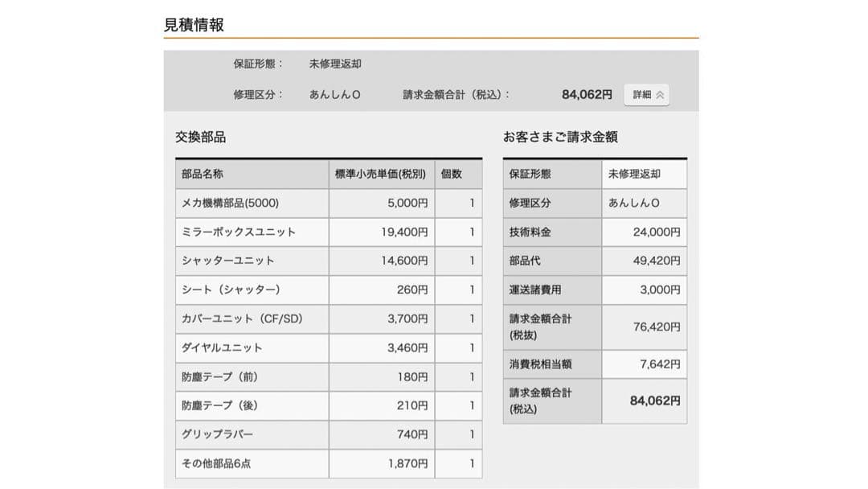Viewport: 868px width, 489px height.
Task: Click the お客さまご請求金額 heading
Action: (x=560, y=138)
